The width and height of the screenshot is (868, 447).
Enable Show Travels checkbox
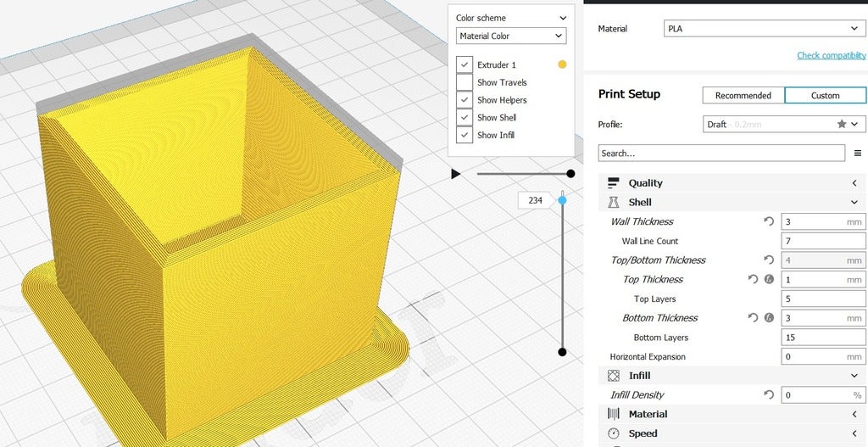pos(465,82)
